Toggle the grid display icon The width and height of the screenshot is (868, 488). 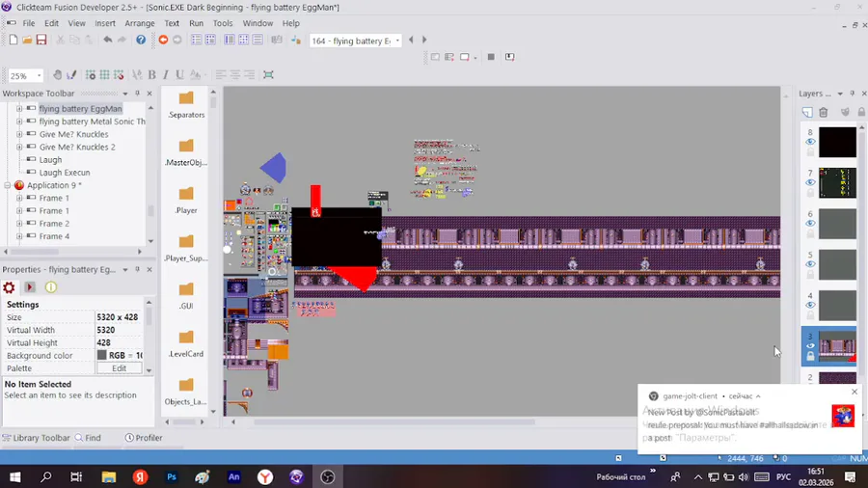pos(104,74)
